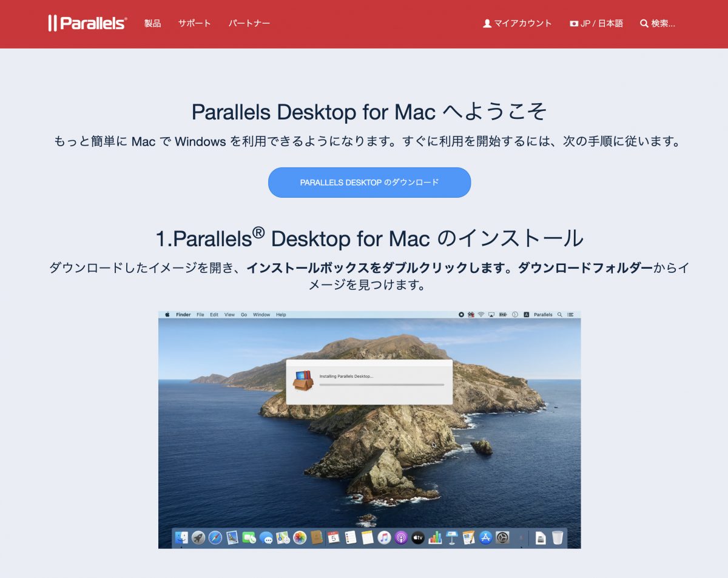
Task: Click the Installing Parallels Desktop progress bar
Action: point(382,385)
